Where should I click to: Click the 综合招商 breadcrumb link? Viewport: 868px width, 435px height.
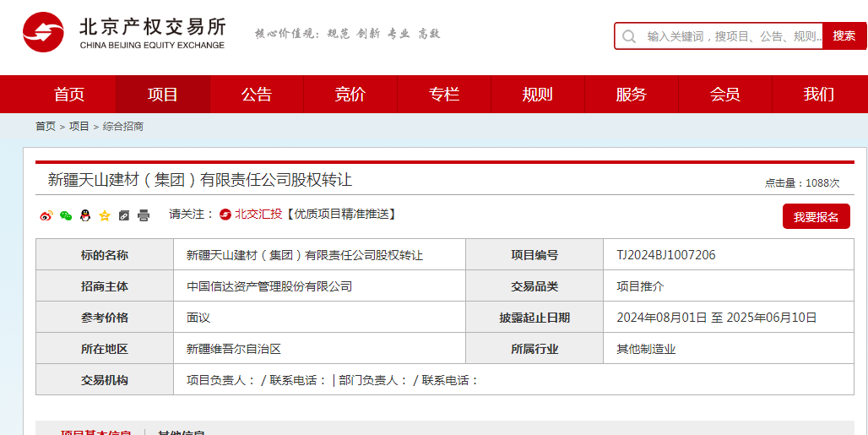(x=123, y=127)
